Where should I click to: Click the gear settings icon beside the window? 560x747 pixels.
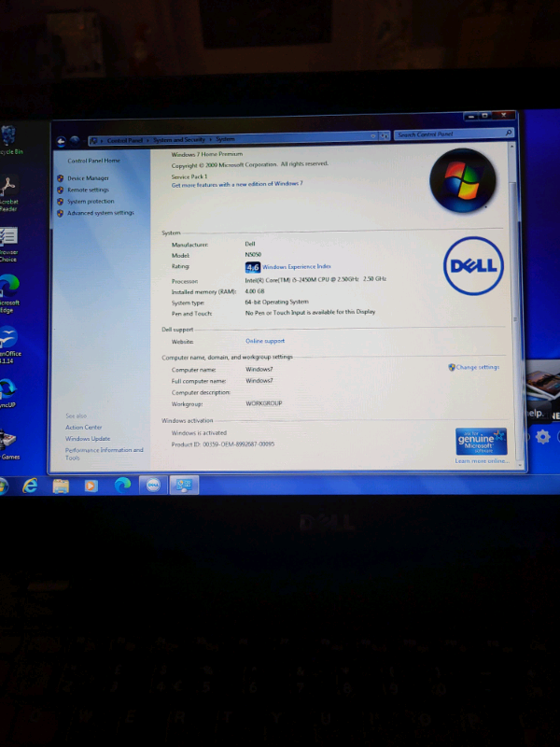543,436
